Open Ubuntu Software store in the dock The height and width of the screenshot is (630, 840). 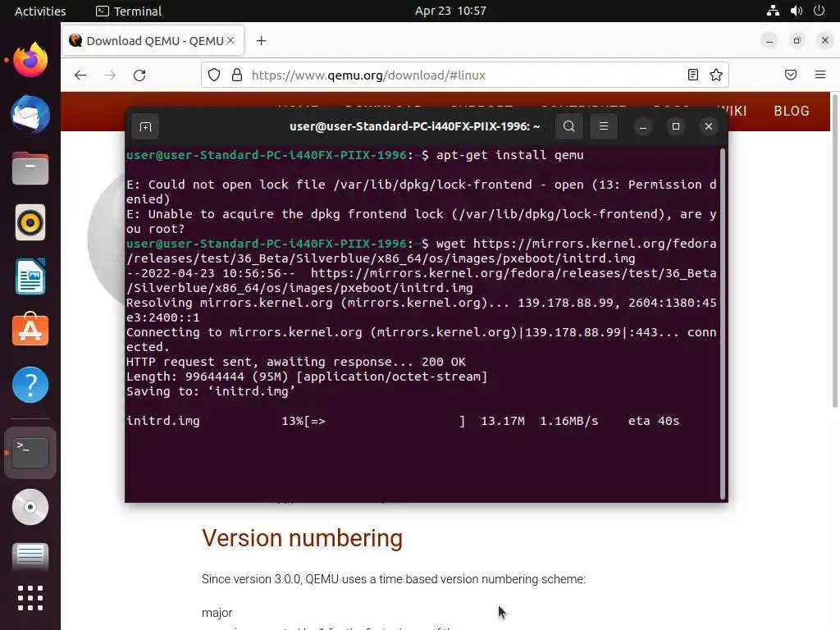pyautogui.click(x=30, y=330)
